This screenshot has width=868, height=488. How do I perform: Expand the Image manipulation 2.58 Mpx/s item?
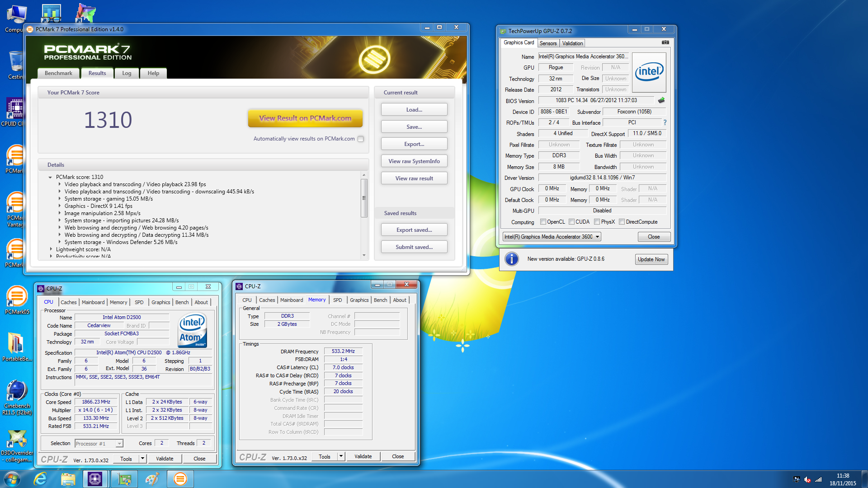(x=59, y=213)
